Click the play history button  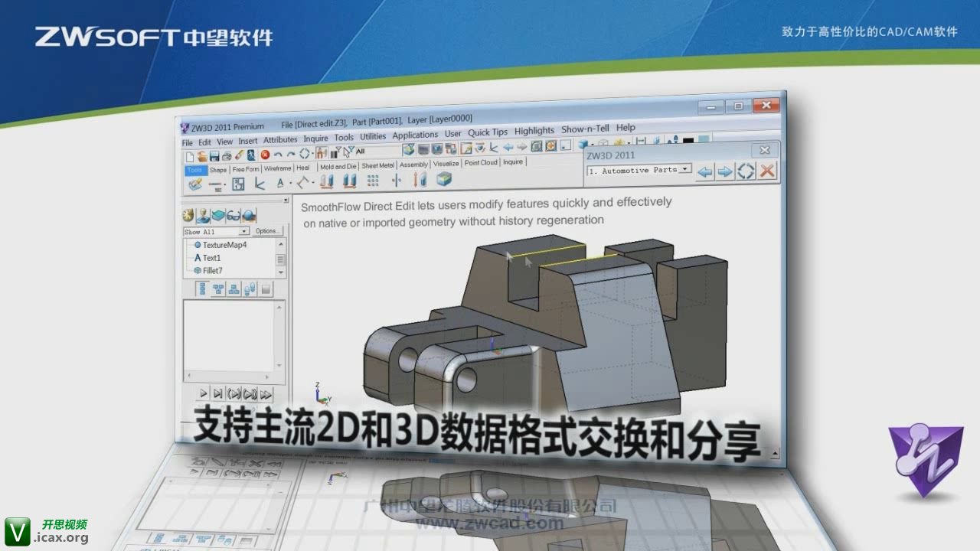point(203,393)
